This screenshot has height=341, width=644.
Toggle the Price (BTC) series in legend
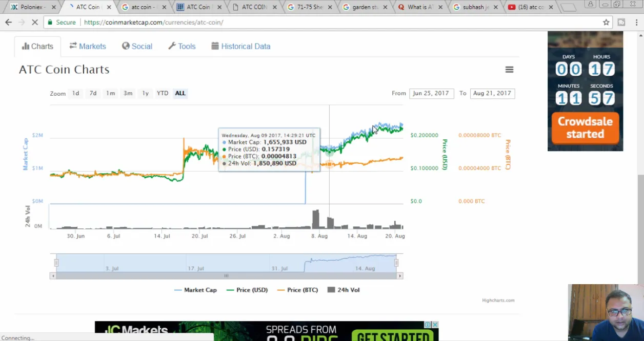tap(297, 290)
